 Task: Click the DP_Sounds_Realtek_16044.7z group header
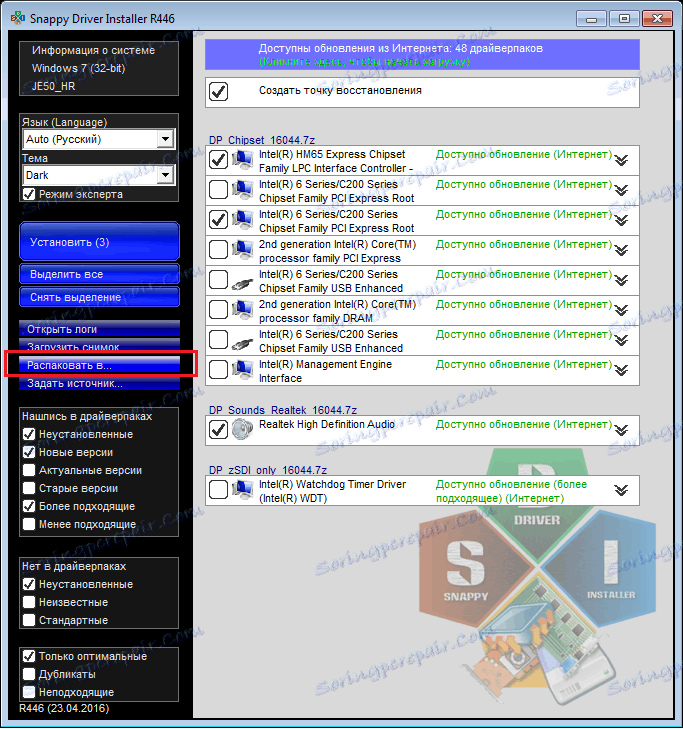(283, 410)
